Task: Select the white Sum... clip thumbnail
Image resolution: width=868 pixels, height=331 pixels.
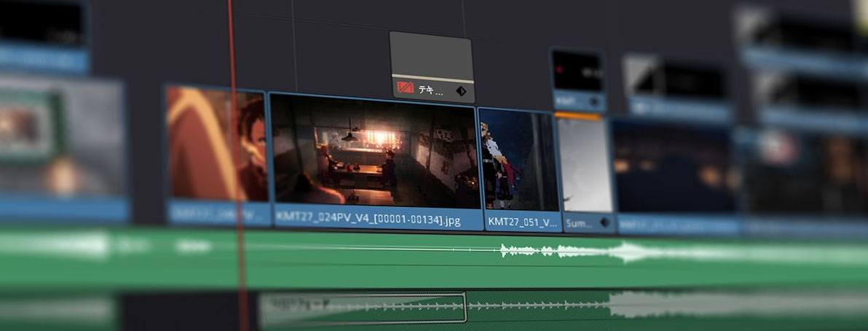Action: click(584, 165)
